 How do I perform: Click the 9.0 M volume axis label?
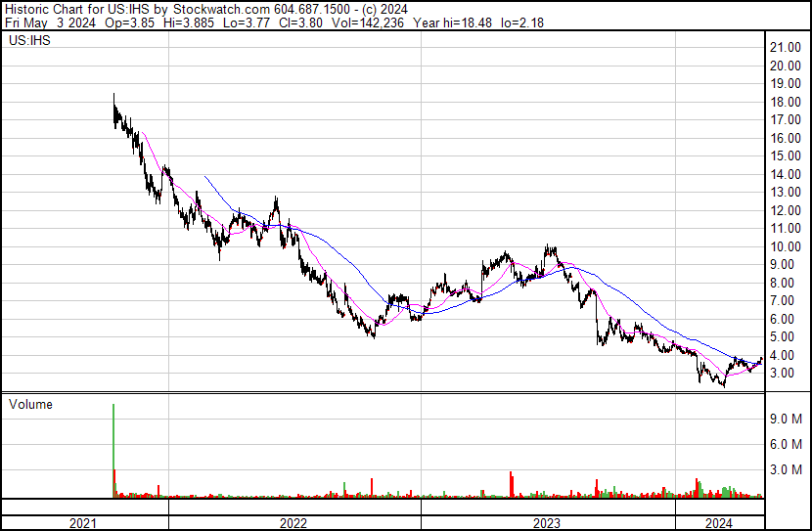click(x=786, y=419)
